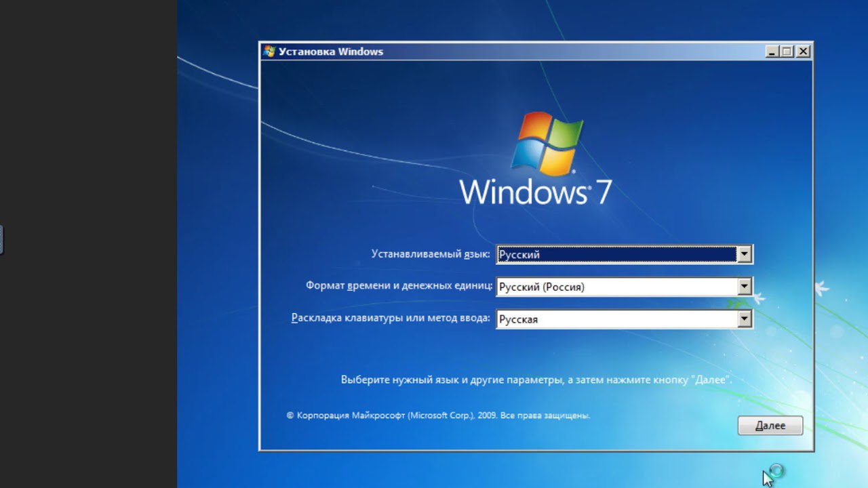The image size is (868, 488).
Task: Click the large Windows 7 logo
Action: click(x=536, y=158)
